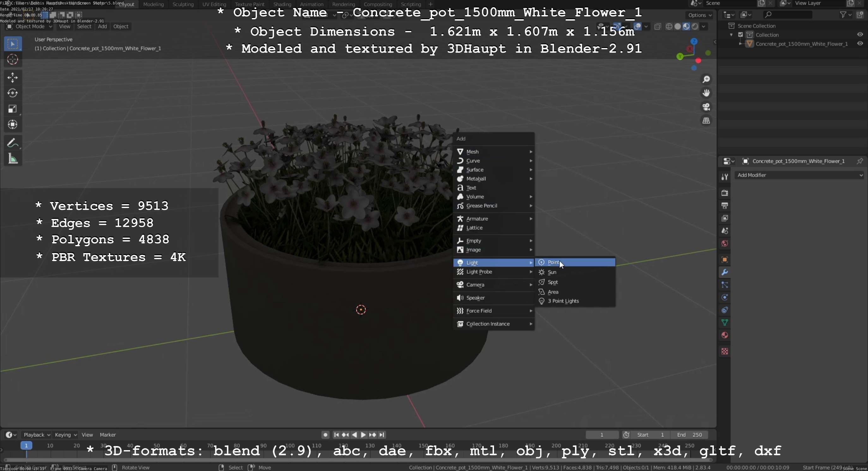This screenshot has width=868, height=471.
Task: Select Camera in the Add menu
Action: coord(494,285)
